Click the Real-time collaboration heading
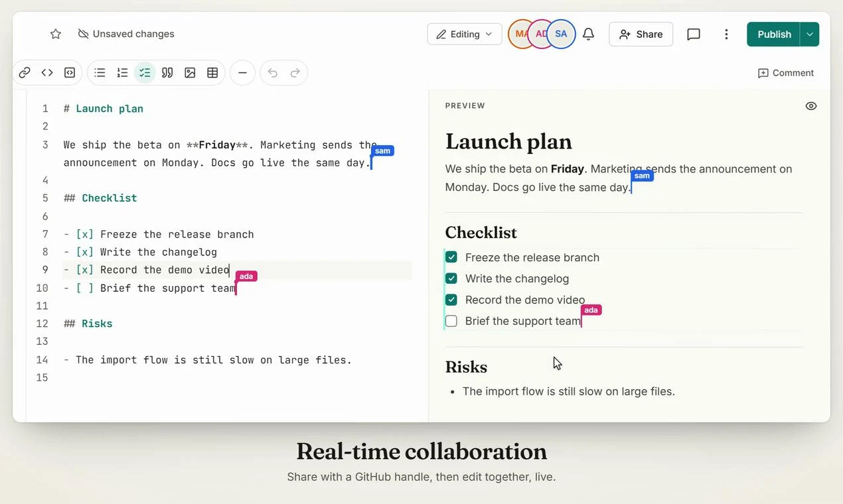Viewport: 843px width, 504px height. pyautogui.click(x=421, y=451)
